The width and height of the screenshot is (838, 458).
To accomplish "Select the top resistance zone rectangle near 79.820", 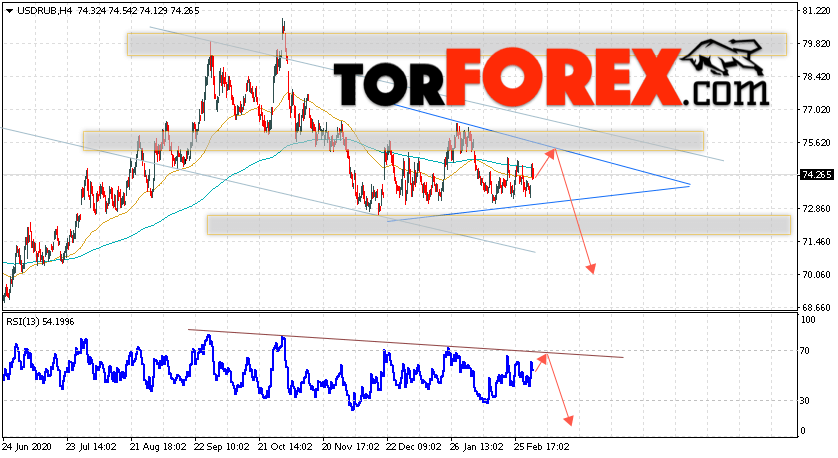I will pos(456,45).
